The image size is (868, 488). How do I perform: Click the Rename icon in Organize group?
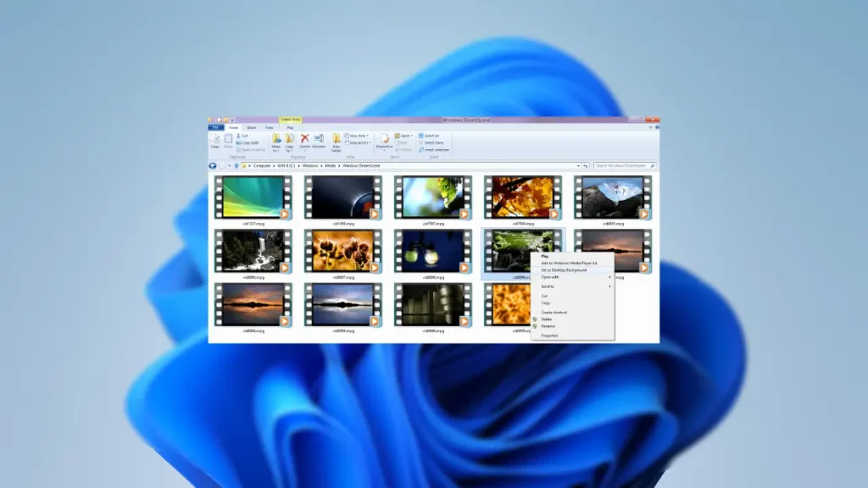coord(319,138)
